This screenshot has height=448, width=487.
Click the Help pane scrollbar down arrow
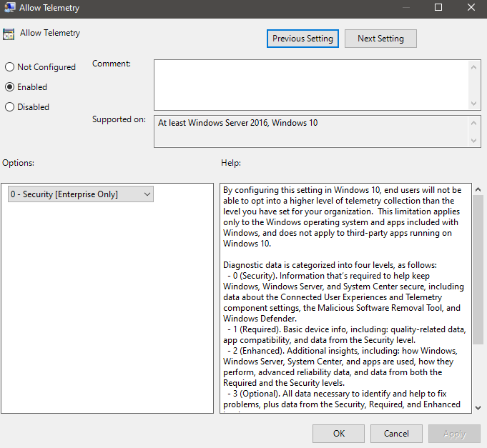point(478,407)
